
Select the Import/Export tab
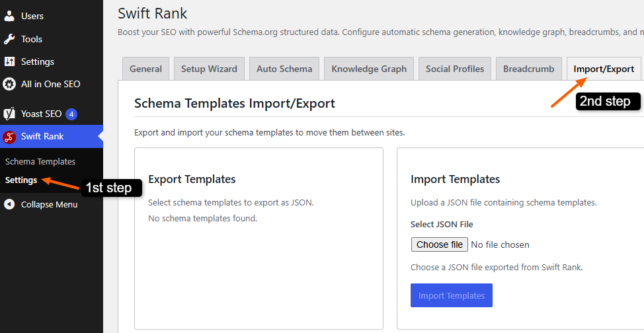(604, 69)
